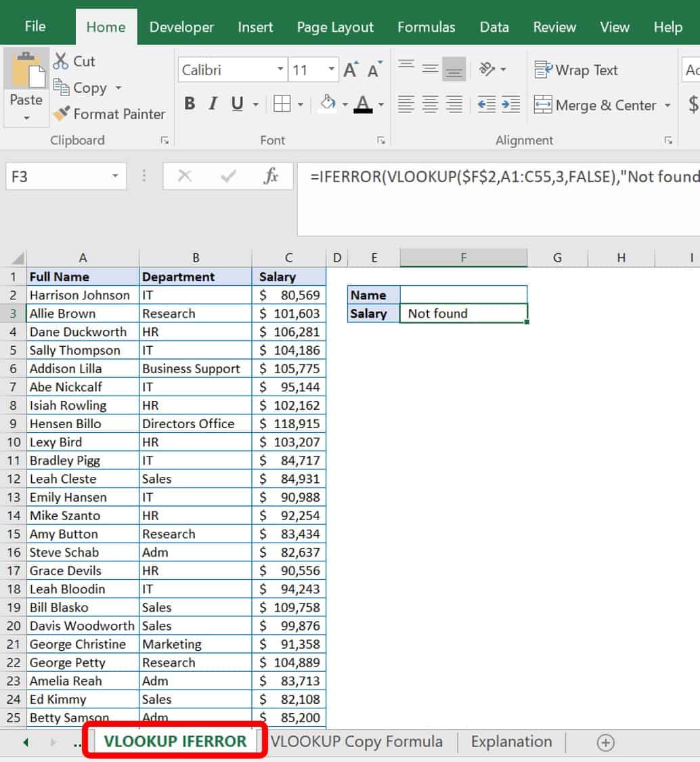Enable Wrap Text for the cell
This screenshot has width=700, height=762.
coord(576,70)
